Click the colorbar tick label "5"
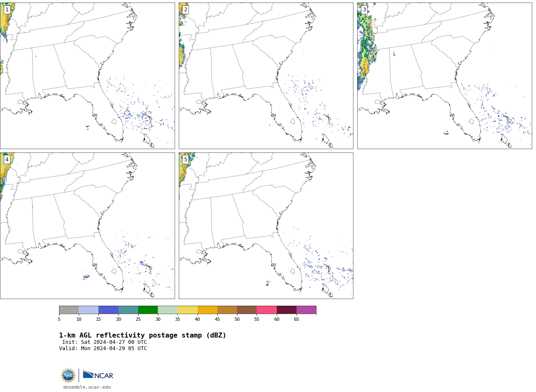The height and width of the screenshot is (392, 536). [59, 320]
